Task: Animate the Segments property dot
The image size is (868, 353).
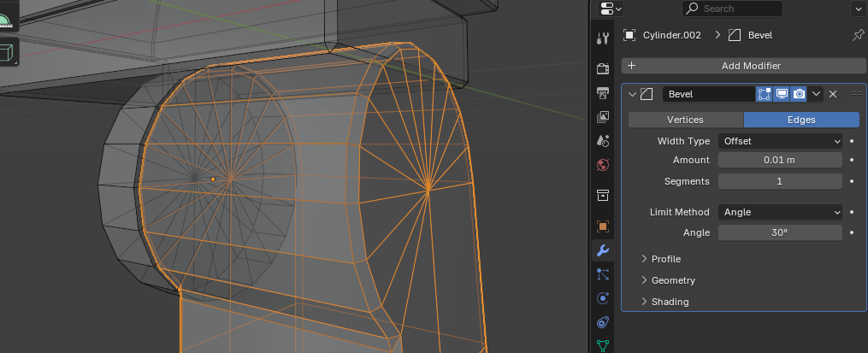Action: pos(852,181)
